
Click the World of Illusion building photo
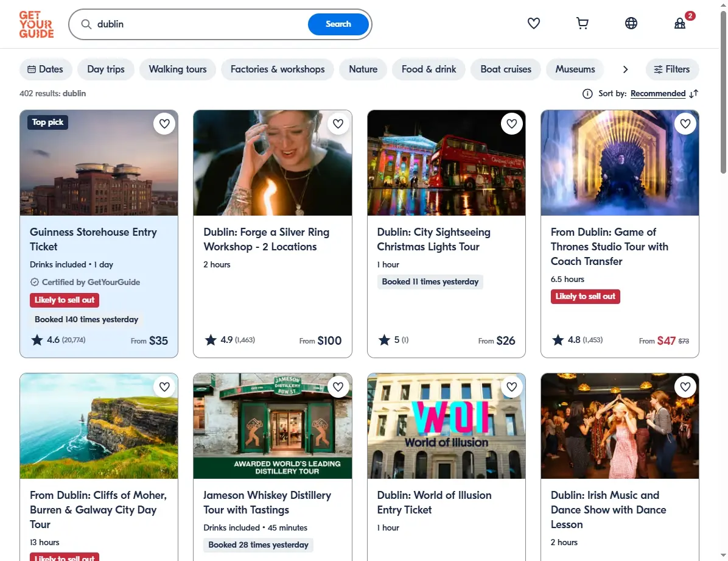coord(446,426)
